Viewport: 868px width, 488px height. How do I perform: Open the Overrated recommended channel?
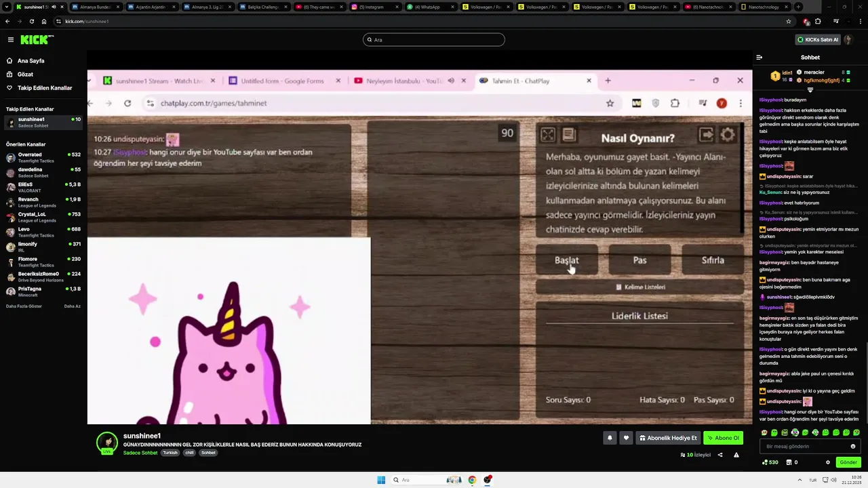coord(43,157)
